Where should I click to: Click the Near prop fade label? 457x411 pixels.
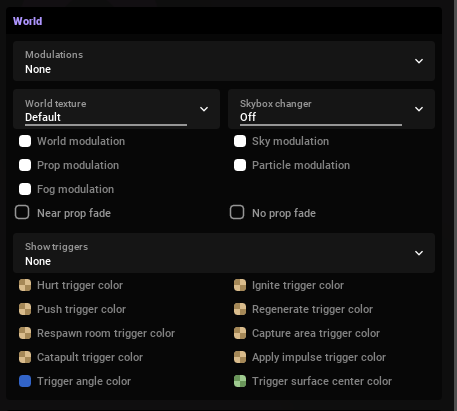tap(74, 213)
